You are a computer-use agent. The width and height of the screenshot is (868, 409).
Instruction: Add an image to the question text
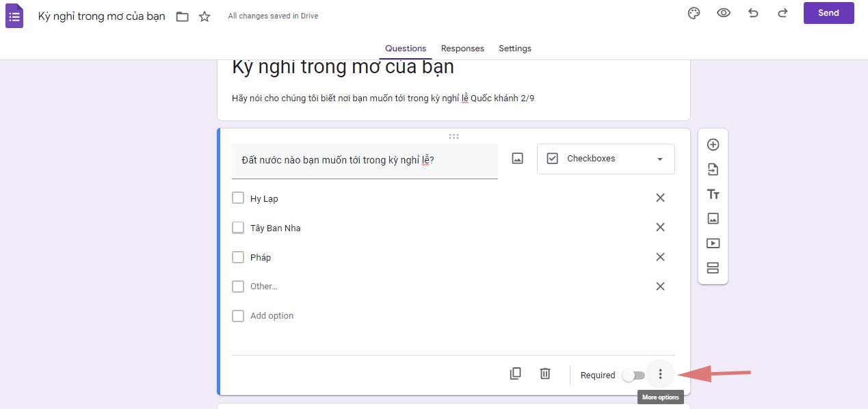point(517,158)
